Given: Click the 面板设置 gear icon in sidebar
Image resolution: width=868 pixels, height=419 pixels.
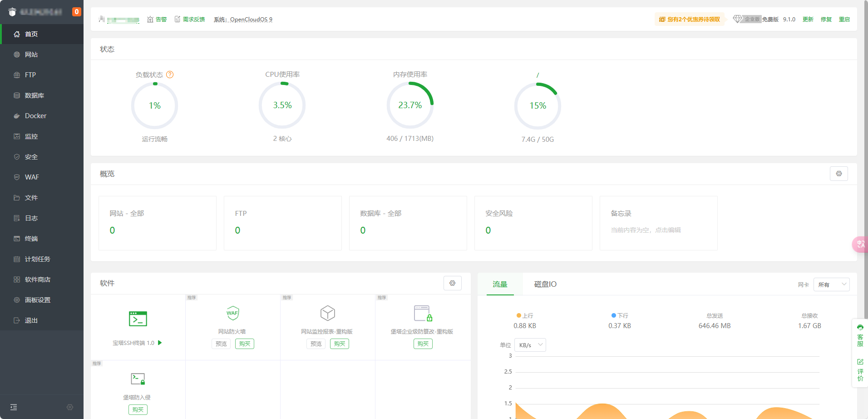Looking at the screenshot, I should pyautogui.click(x=17, y=300).
